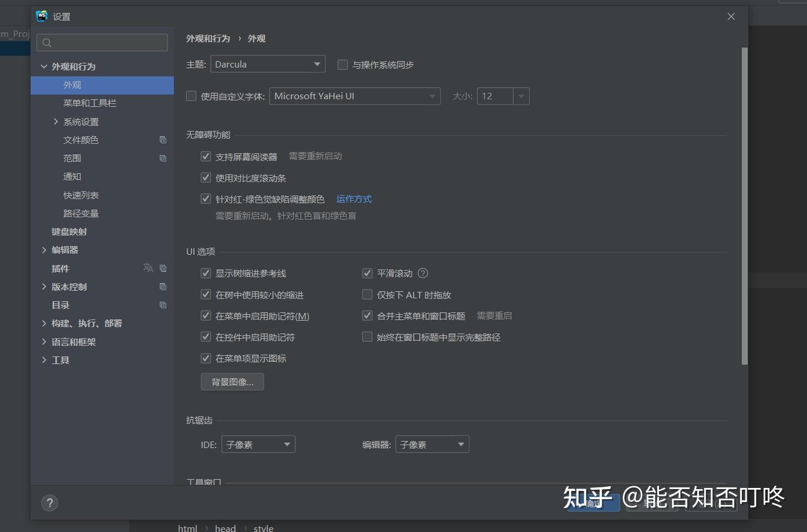Image resolution: width=807 pixels, height=532 pixels.
Task: Open the 主题 Darcula dropdown
Action: [268, 64]
